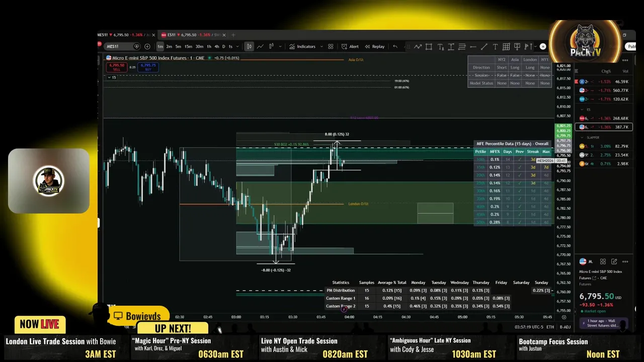
Task: Open the details panel three-dot menu
Action: [x=625, y=261]
